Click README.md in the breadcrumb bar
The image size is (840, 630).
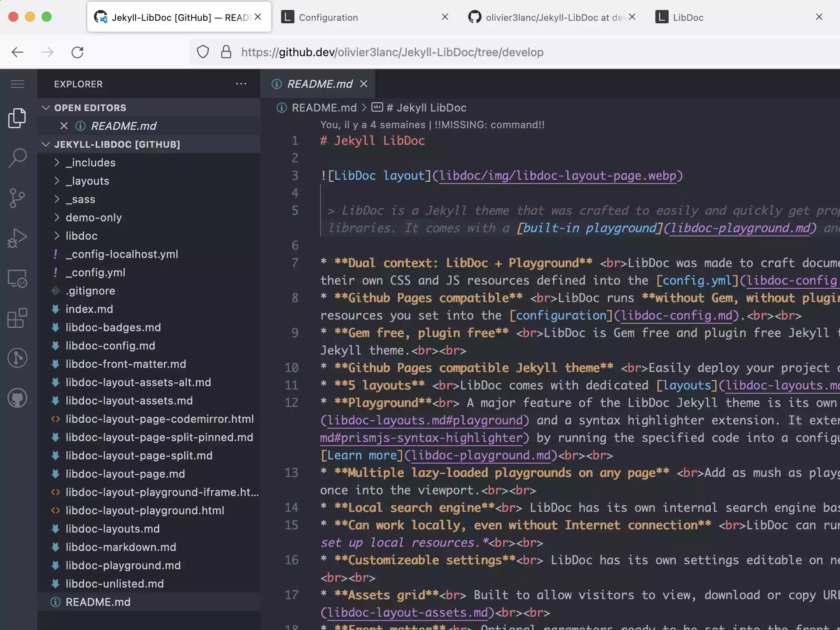pos(324,108)
